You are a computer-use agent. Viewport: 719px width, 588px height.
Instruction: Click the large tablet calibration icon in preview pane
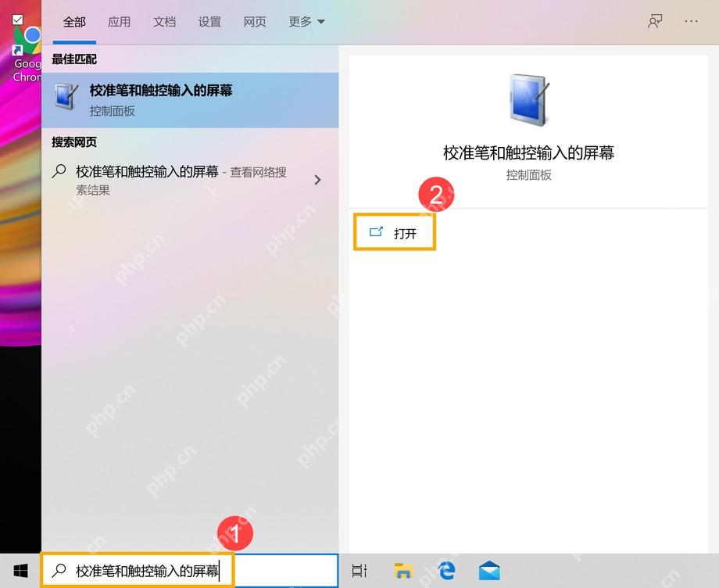point(529,99)
